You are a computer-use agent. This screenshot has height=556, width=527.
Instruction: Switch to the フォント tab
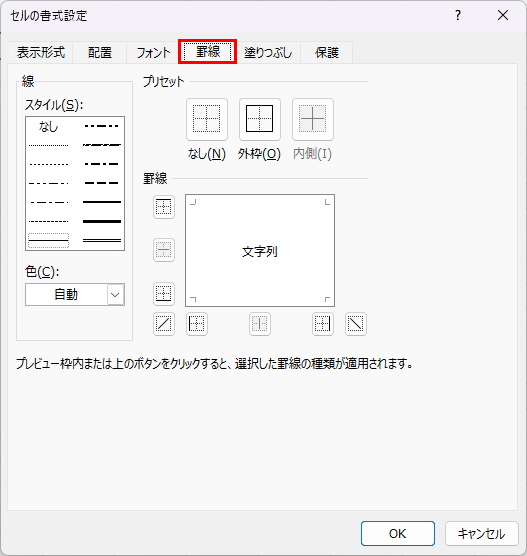coord(153,52)
